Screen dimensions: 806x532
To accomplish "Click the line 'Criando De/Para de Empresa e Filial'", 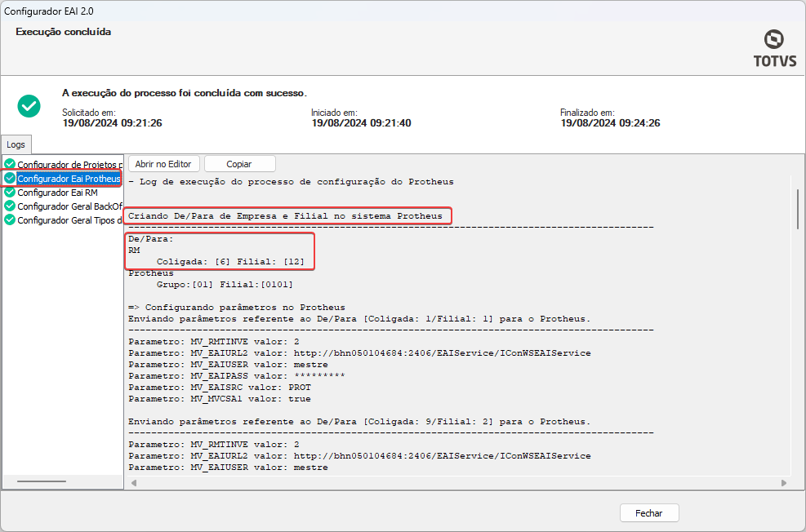I will pos(285,216).
